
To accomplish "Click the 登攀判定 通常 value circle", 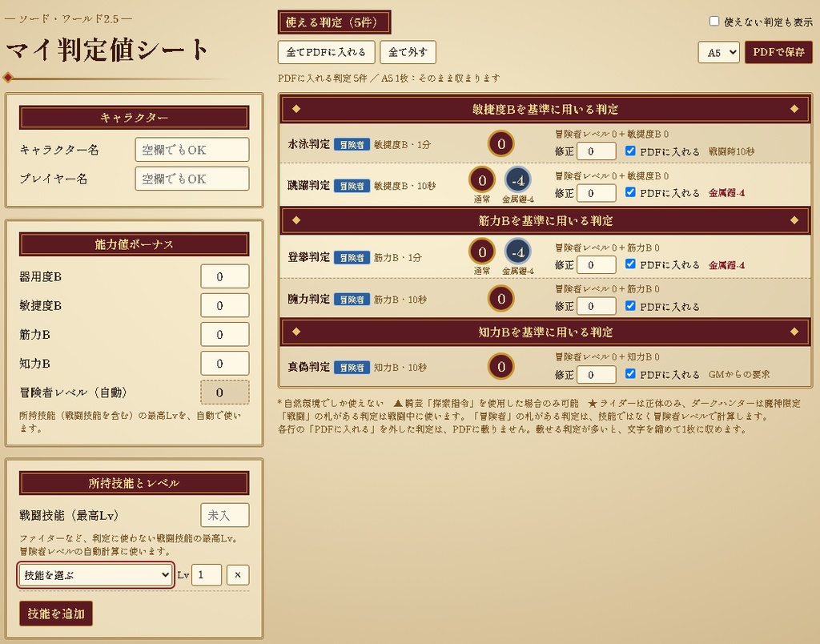I will point(481,252).
